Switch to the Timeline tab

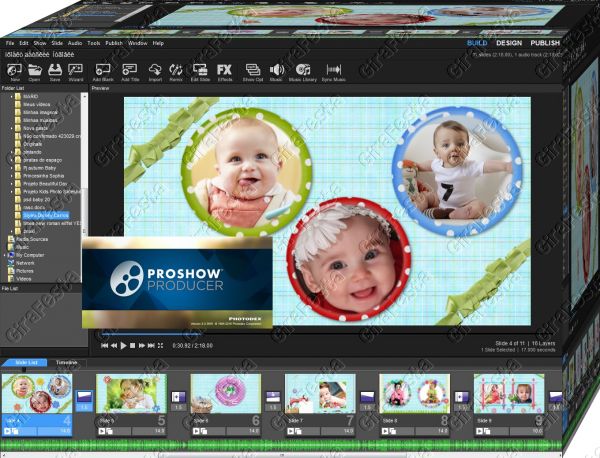[x=67, y=362]
